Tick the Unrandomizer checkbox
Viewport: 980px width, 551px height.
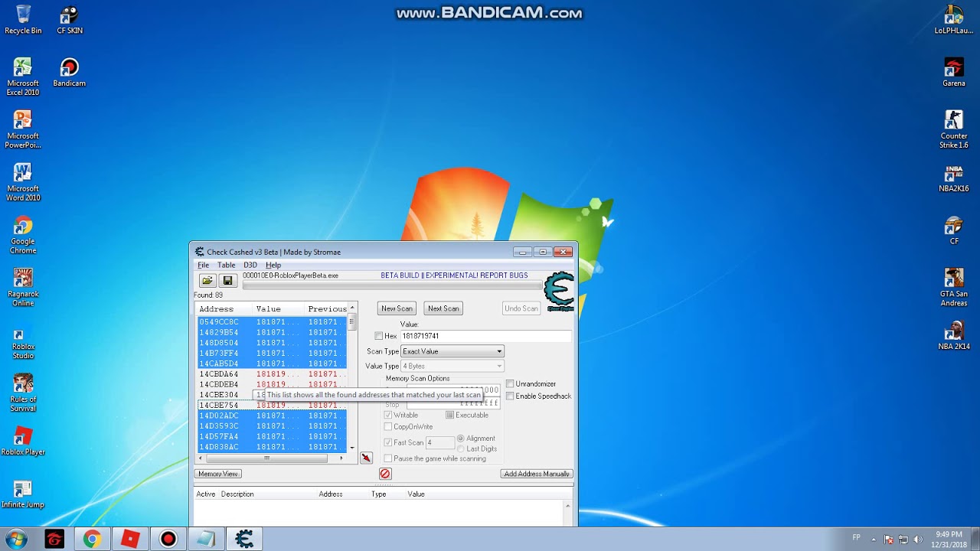tap(510, 384)
